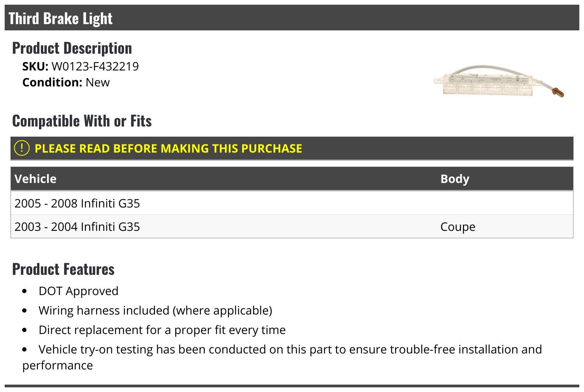Open the PLEASE READ BEFORE PURCHASE notice
Screen dimensions: 584x392
pos(168,148)
